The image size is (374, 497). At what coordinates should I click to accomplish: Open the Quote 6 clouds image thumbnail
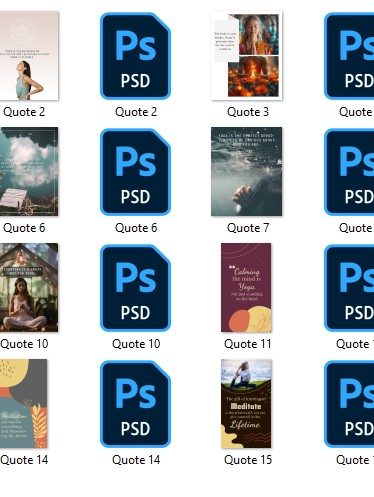(29, 172)
